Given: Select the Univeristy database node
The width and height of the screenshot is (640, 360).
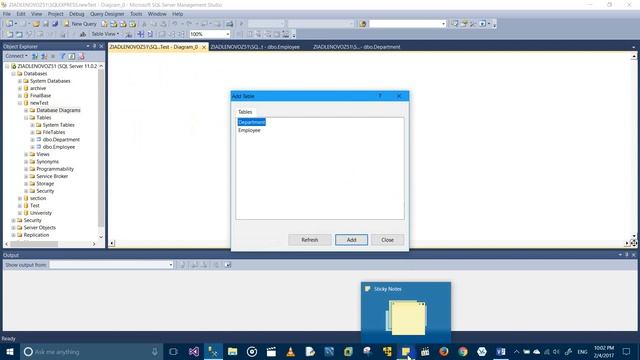Looking at the screenshot, I should 41,213.
